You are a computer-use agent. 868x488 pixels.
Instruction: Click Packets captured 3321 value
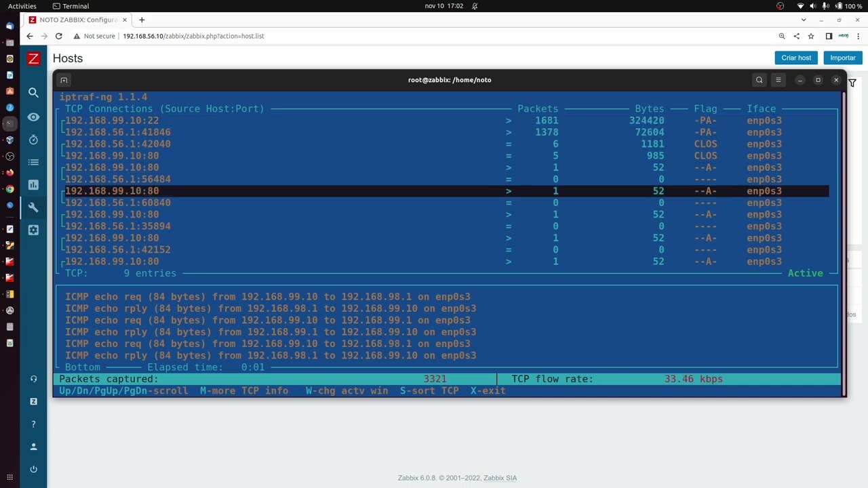pos(435,379)
